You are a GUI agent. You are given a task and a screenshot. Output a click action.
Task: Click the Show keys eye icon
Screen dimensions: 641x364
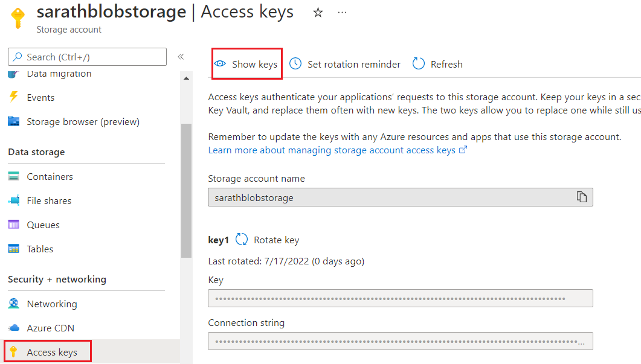coord(221,64)
